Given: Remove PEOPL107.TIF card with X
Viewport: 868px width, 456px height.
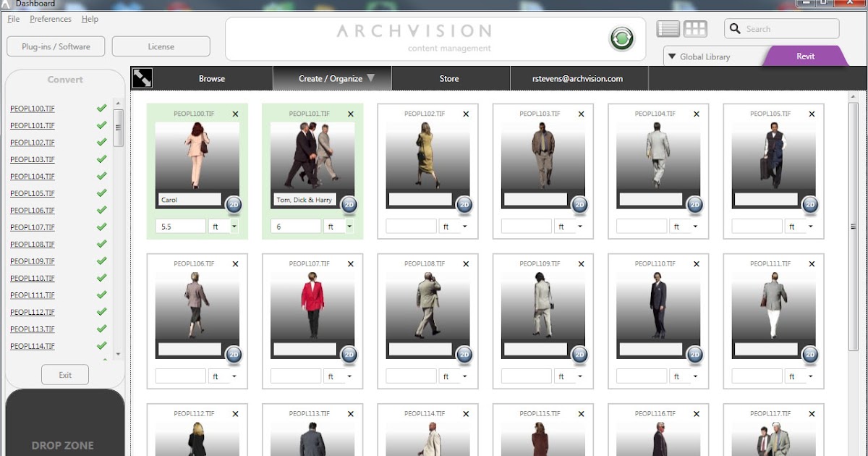Looking at the screenshot, I should click(x=351, y=264).
